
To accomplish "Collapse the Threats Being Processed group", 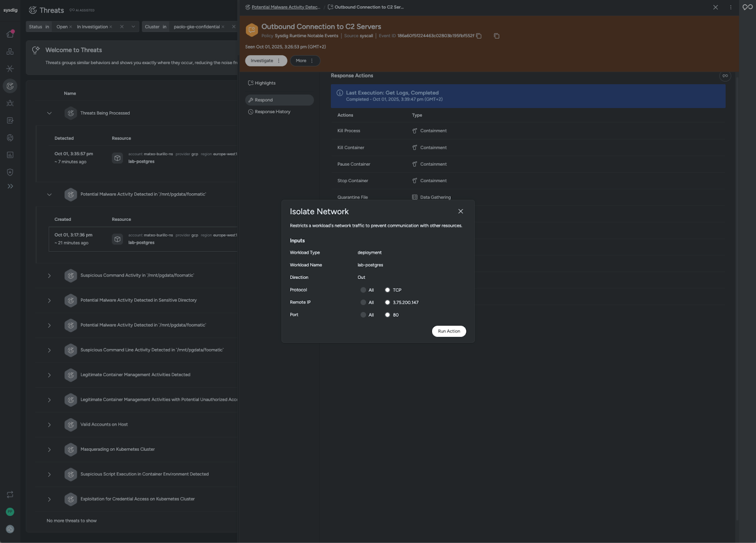I will pos(49,113).
